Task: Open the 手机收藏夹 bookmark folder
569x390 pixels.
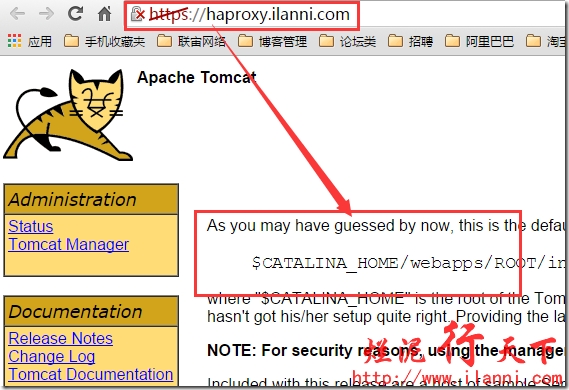Action: (x=105, y=41)
